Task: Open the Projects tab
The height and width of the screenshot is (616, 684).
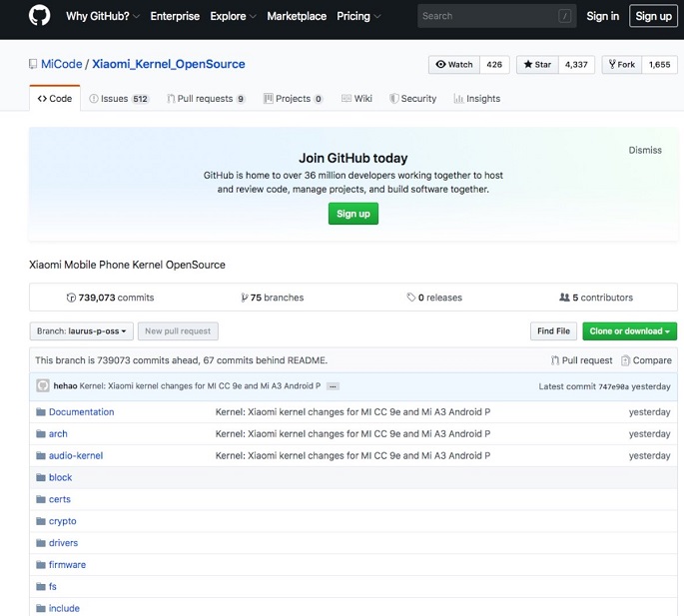Action: click(294, 99)
